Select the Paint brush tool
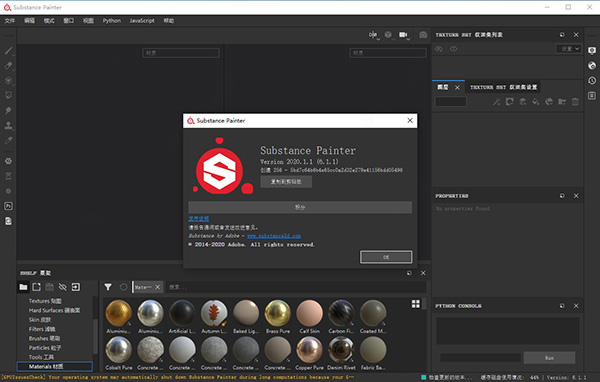Viewport: 600px width, 382px height. point(8,51)
